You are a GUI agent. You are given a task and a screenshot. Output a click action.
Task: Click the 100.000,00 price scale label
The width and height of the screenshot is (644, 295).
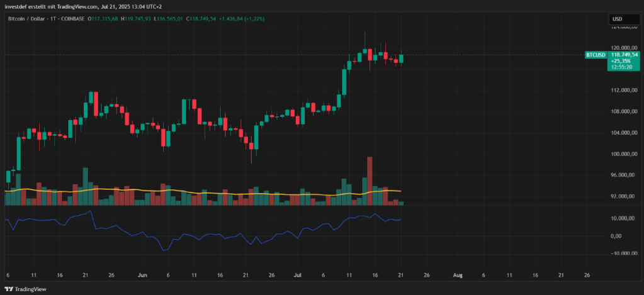tap(623, 154)
